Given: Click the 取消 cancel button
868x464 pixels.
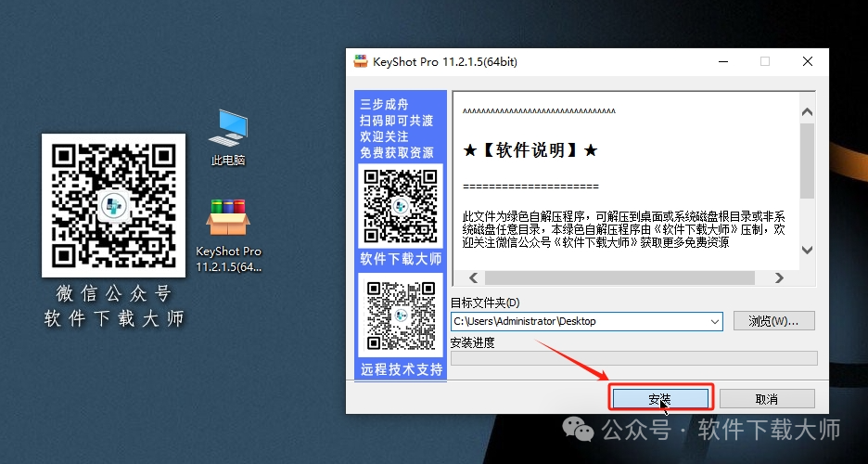Looking at the screenshot, I should [x=767, y=399].
